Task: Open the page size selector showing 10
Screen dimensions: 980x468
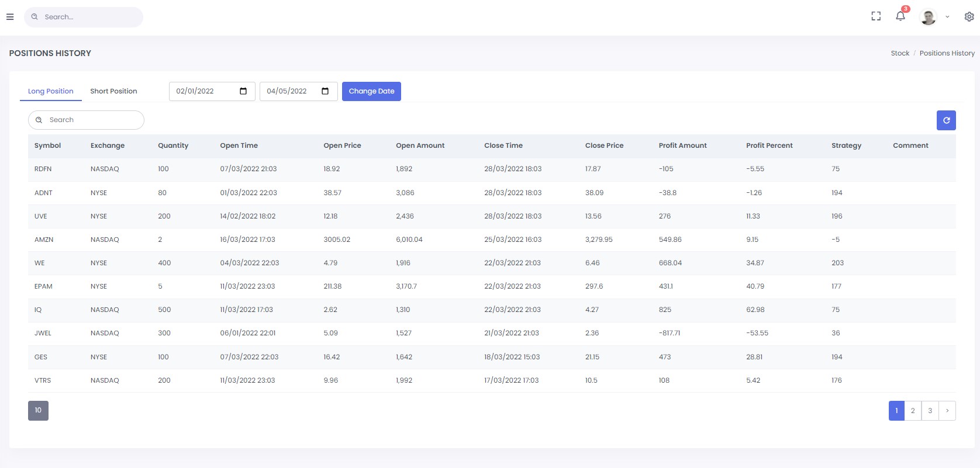Action: point(38,411)
